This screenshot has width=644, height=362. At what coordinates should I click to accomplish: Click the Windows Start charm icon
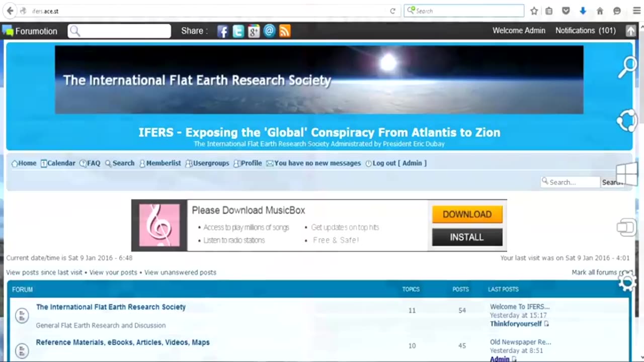tap(627, 174)
